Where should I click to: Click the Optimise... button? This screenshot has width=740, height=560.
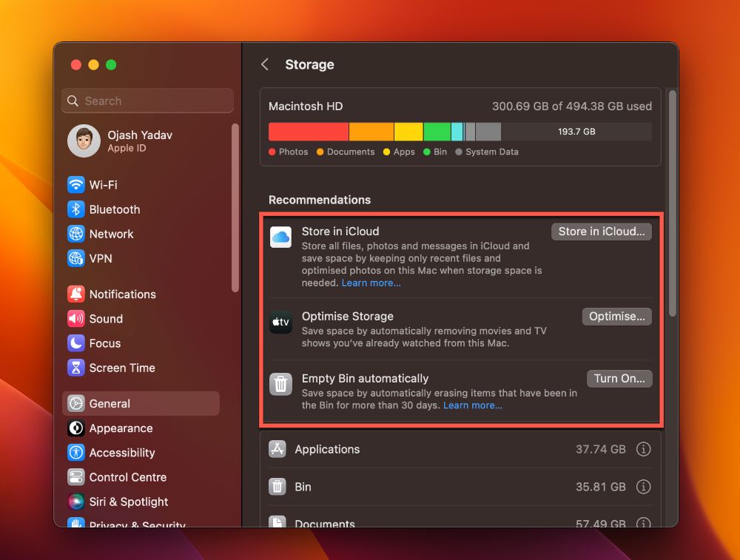point(617,317)
